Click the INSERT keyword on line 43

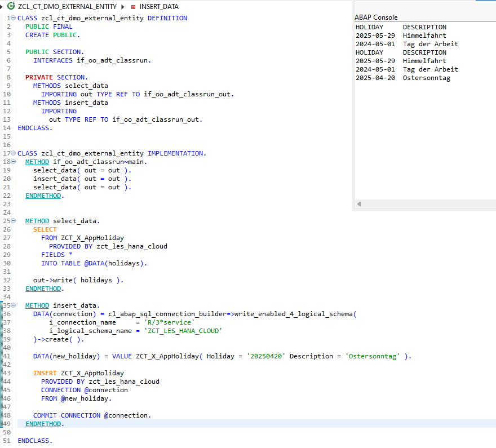coord(45,374)
